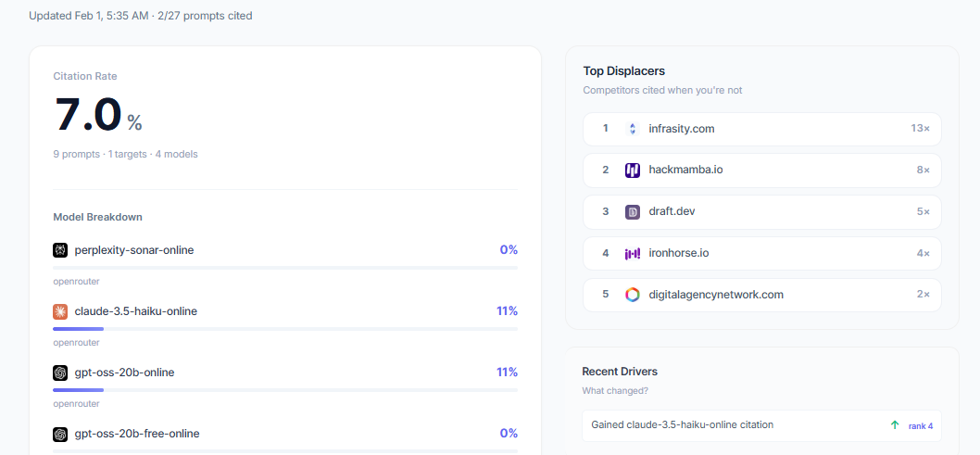Click the claude-3.5-haiku-online progress bar
The width and height of the screenshot is (980, 455).
click(x=285, y=329)
